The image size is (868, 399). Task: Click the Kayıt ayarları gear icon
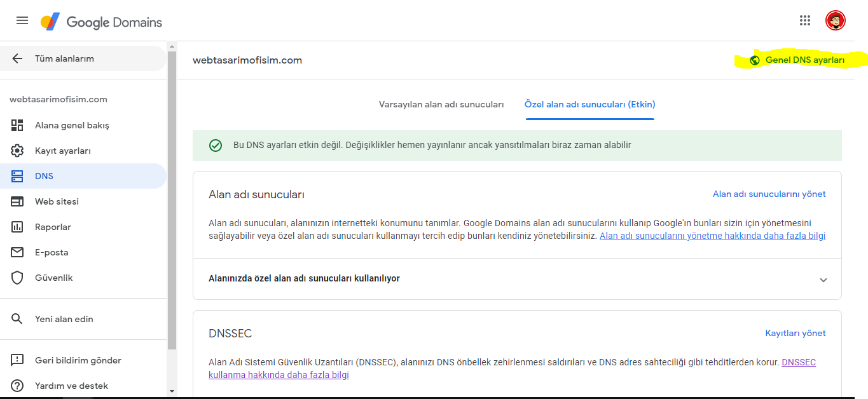click(x=17, y=151)
